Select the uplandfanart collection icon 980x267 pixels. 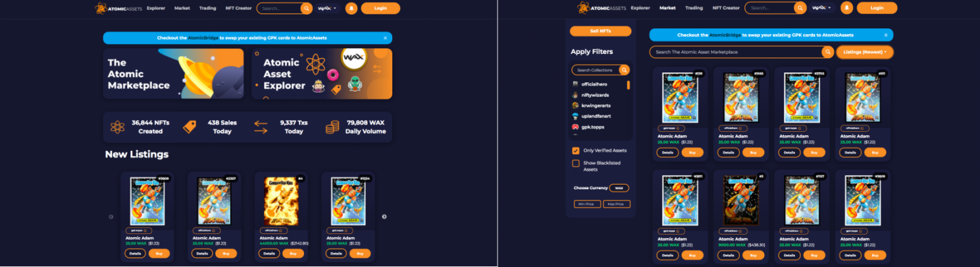coord(575,116)
